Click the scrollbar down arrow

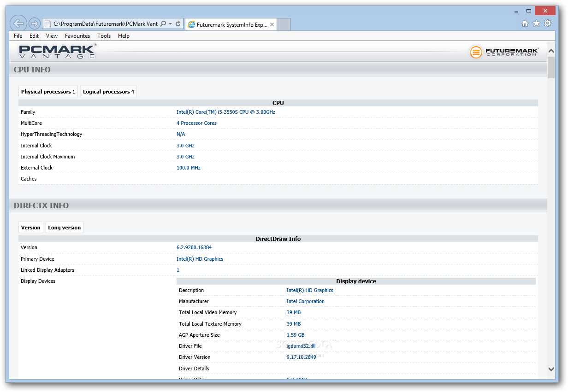tap(551, 369)
